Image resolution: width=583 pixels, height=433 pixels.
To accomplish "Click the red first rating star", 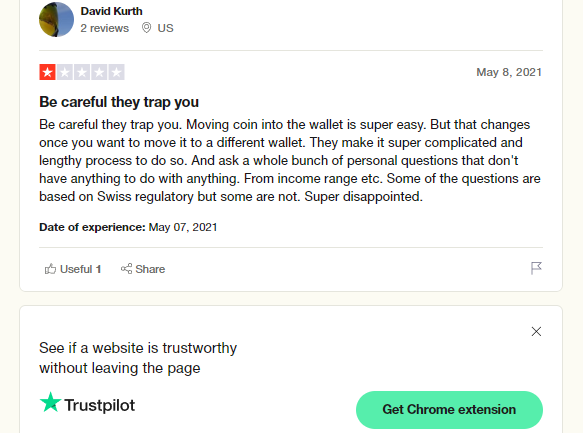I will tap(47, 72).
